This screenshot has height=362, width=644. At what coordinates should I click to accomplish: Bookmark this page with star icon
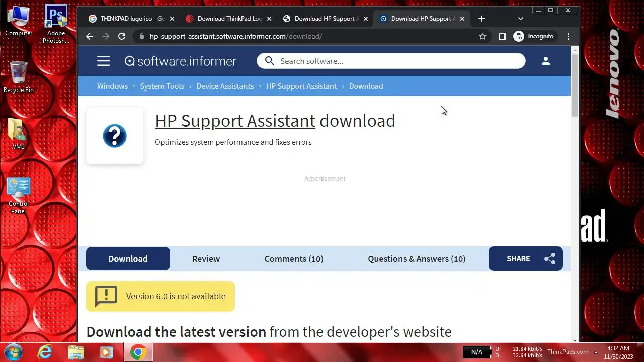point(482,36)
